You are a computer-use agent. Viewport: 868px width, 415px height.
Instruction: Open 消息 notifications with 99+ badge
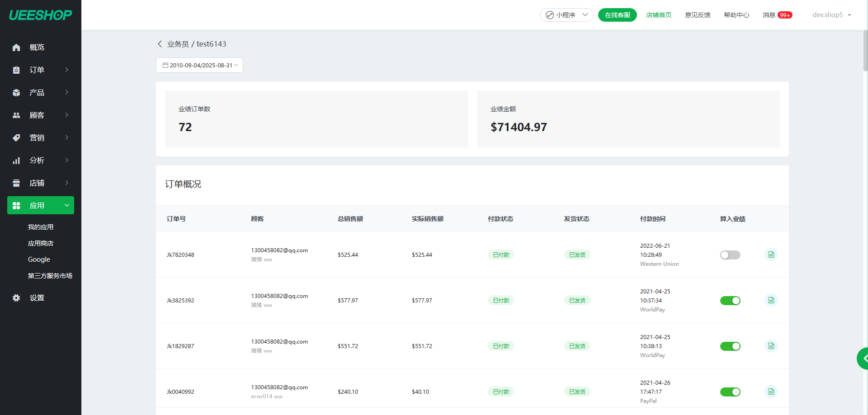(x=777, y=15)
